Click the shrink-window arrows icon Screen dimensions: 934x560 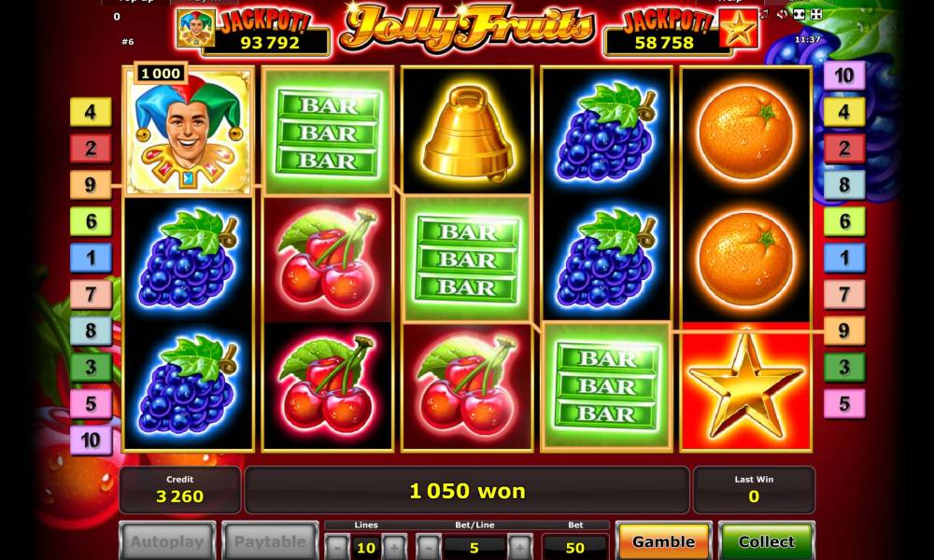816,14
